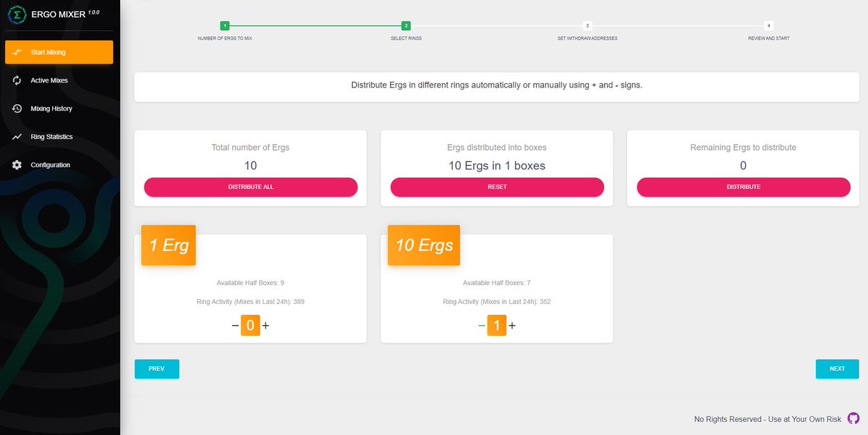The height and width of the screenshot is (435, 868).
Task: Click 'Available Half Boxes: 7' text
Action: tap(497, 283)
